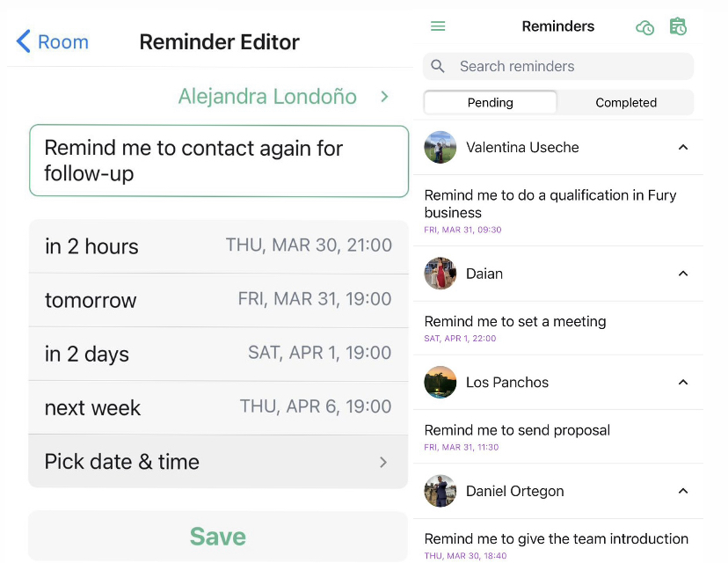Collapse the Daian reminder group
This screenshot has width=728, height=563.
coord(682,273)
